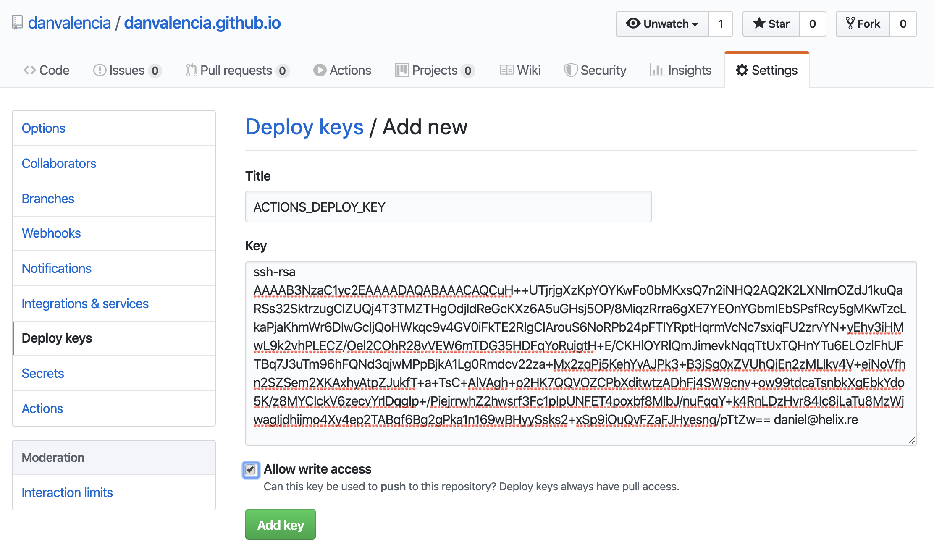This screenshot has width=934, height=560.
Task: Click the Pull requests icon
Action: [192, 70]
